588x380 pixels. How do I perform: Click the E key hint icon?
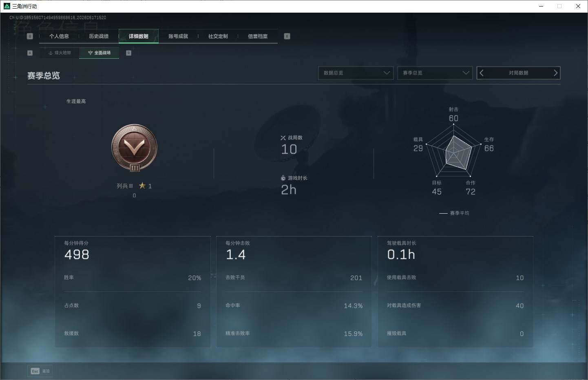[x=287, y=36]
